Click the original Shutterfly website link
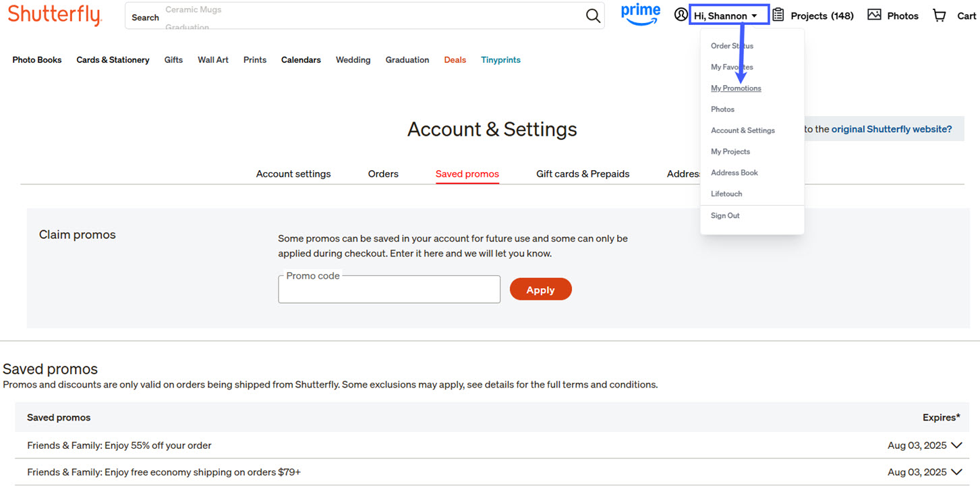Screen dimensions: 980x486 [x=892, y=129]
